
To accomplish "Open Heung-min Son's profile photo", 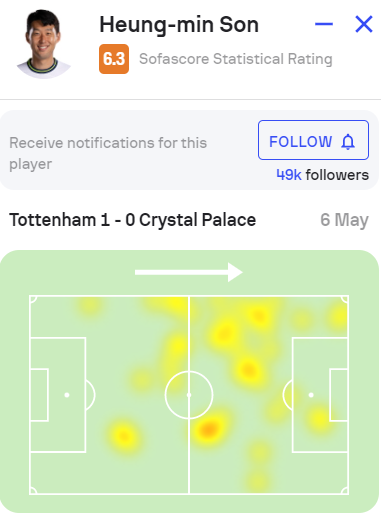I will point(44,44).
